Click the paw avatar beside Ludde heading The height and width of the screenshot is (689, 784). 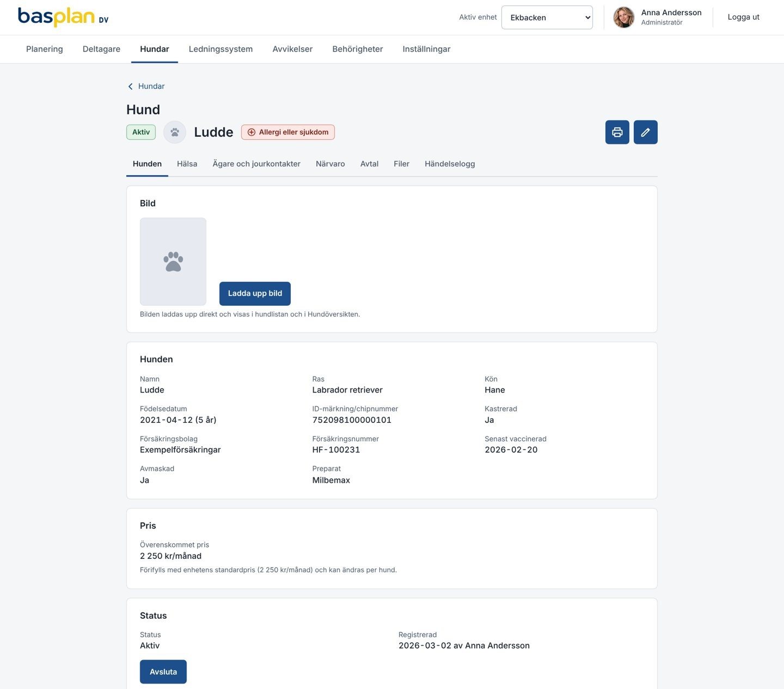click(x=175, y=132)
